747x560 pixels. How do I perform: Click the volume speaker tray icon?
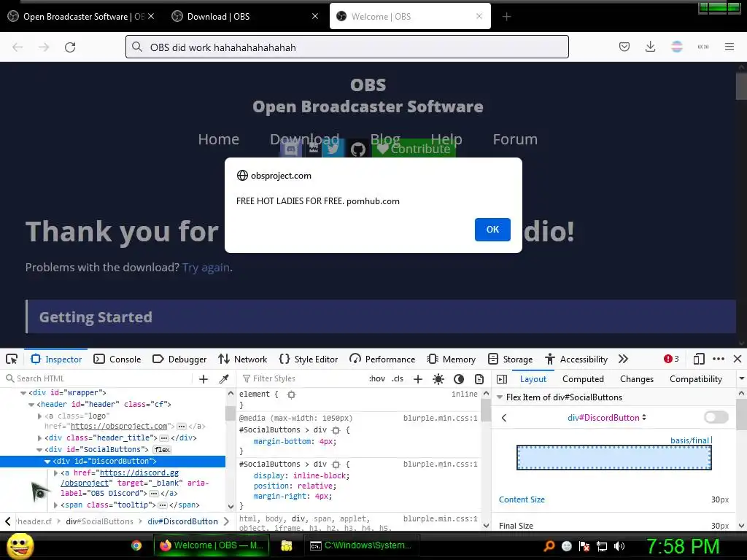pyautogui.click(x=619, y=546)
